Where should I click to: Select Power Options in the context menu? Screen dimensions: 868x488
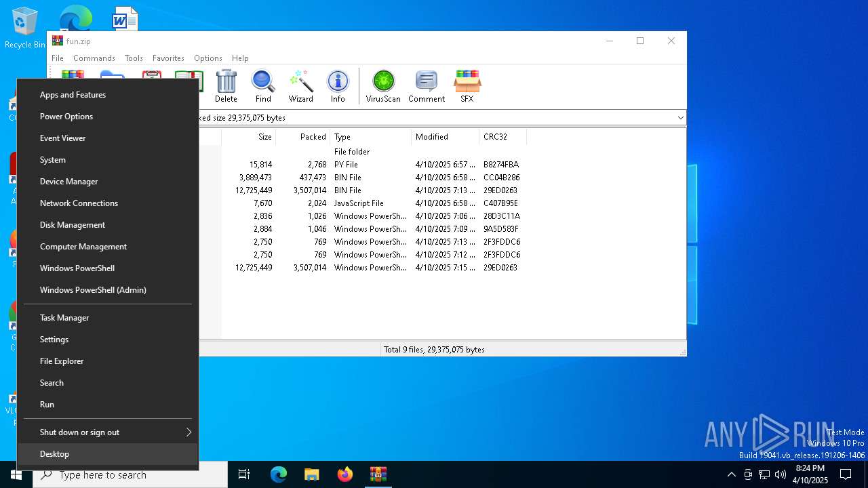pyautogui.click(x=108, y=117)
